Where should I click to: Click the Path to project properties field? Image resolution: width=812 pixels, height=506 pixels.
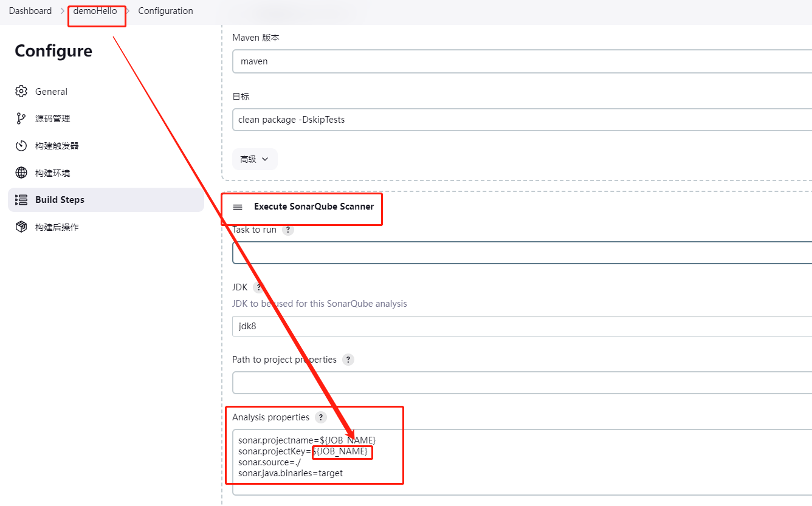(x=522, y=383)
